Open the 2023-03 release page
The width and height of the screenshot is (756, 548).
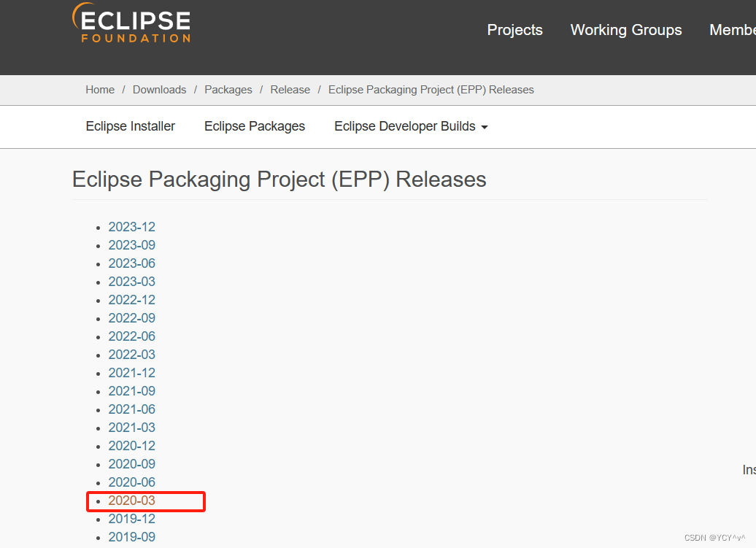(x=131, y=281)
